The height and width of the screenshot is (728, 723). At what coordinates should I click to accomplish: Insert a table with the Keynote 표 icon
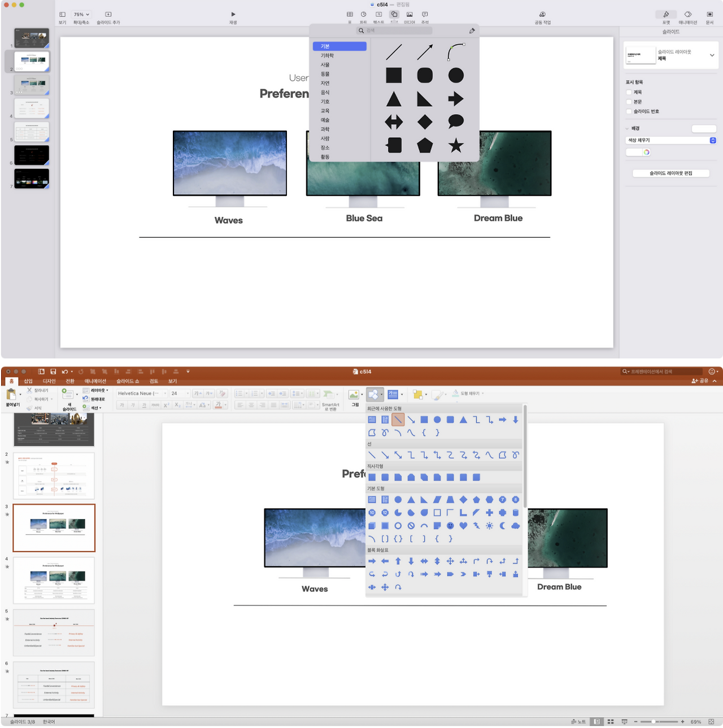tap(350, 15)
